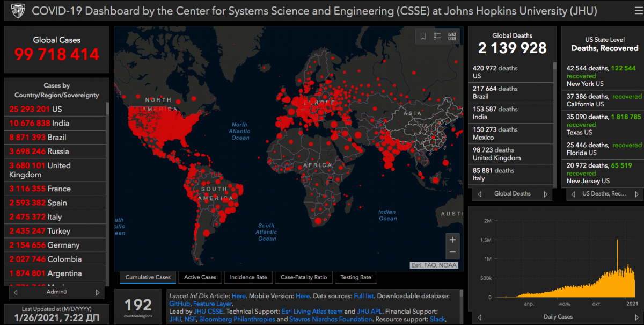The width and height of the screenshot is (644, 325).
Task: Click the Last Updated 1/26/2021 timestamp
Action: point(57,317)
